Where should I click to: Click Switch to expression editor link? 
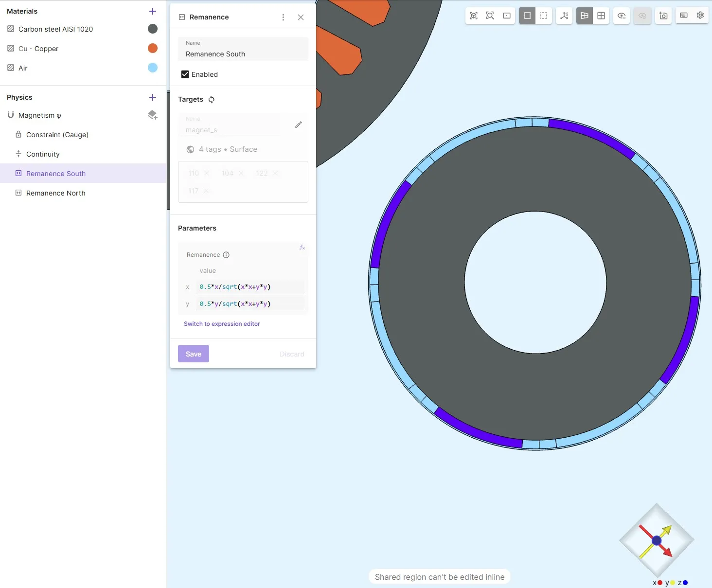click(222, 324)
